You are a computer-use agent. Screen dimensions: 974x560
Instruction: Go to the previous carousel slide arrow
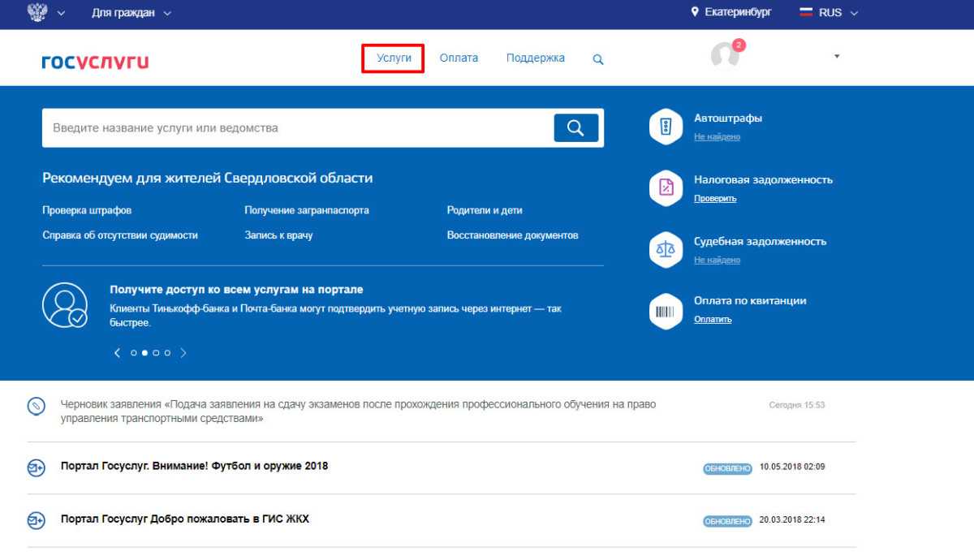click(x=117, y=353)
